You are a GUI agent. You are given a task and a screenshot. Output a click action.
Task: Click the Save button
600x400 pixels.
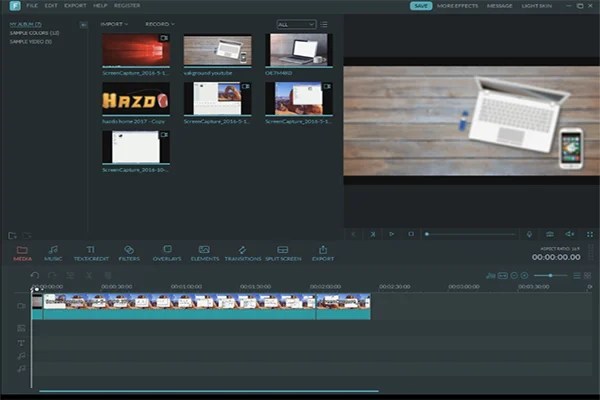coord(421,6)
